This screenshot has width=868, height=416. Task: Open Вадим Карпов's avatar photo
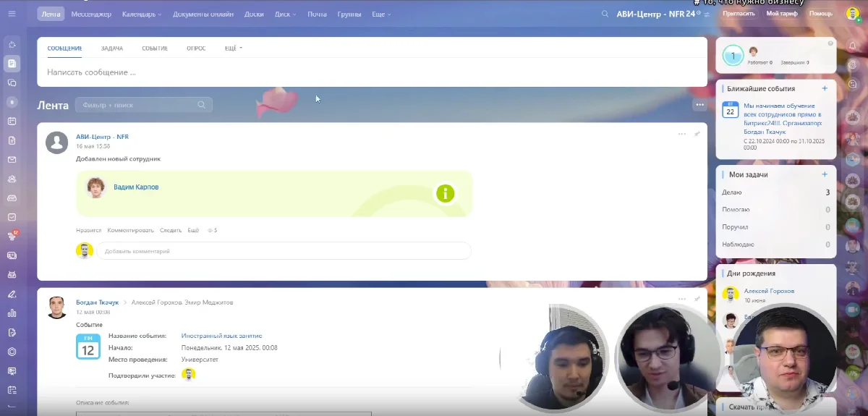click(95, 187)
